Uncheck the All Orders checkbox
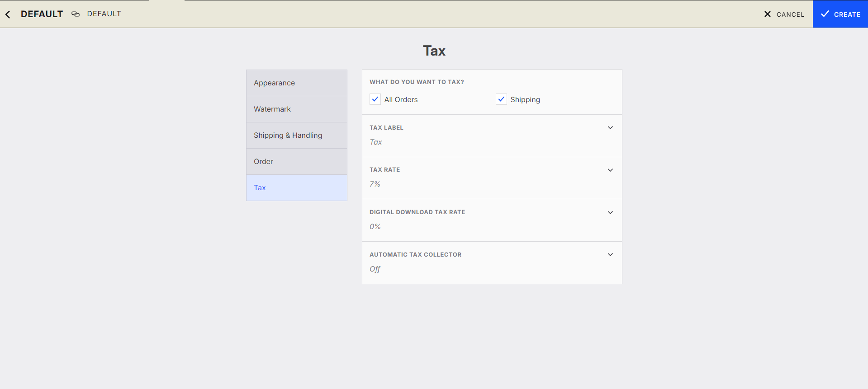This screenshot has width=868, height=389. click(x=375, y=99)
